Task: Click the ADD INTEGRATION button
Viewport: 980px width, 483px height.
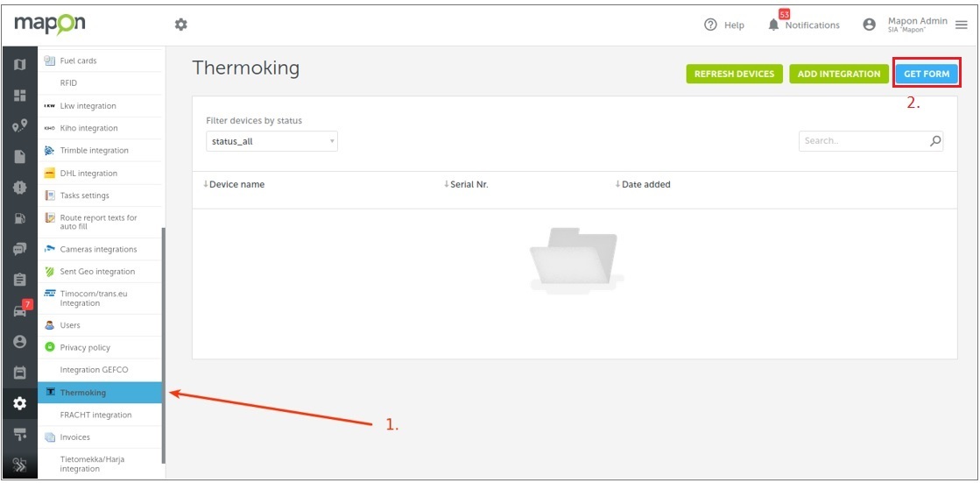Action: [839, 74]
